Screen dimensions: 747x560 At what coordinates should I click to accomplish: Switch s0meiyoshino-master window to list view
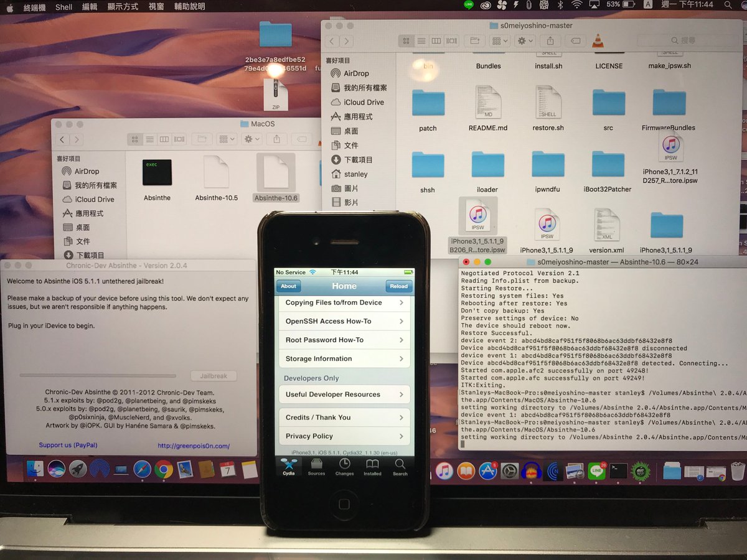[421, 41]
